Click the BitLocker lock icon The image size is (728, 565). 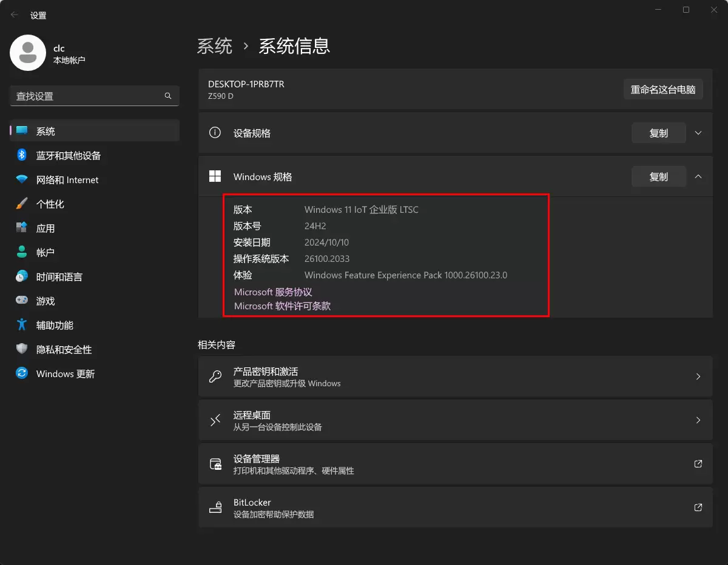(x=215, y=508)
